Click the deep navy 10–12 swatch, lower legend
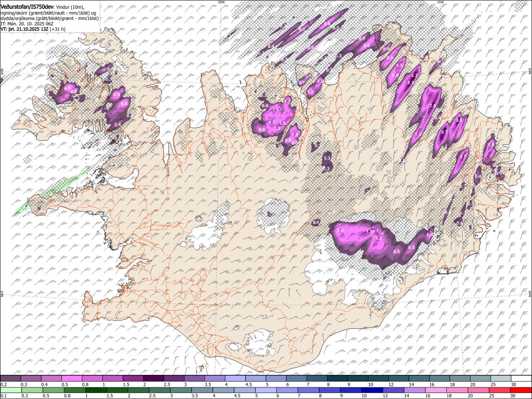532x399 pixels. pyautogui.click(x=372, y=390)
